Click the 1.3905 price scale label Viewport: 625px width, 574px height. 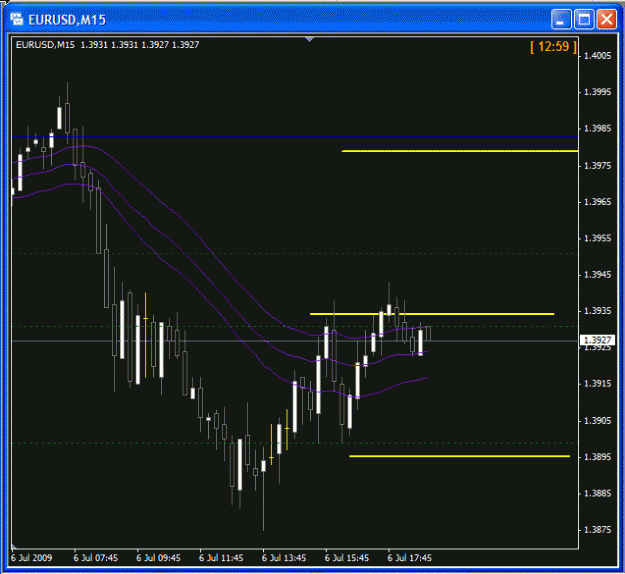(597, 421)
